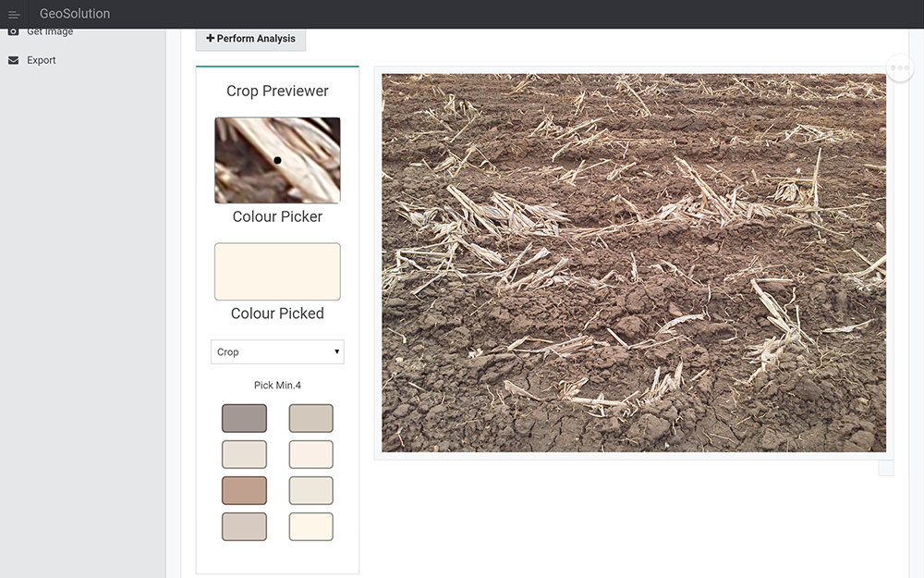The image size is (924, 578).
Task: Select the light beige-gray swatch in the first row
Action: click(x=310, y=418)
